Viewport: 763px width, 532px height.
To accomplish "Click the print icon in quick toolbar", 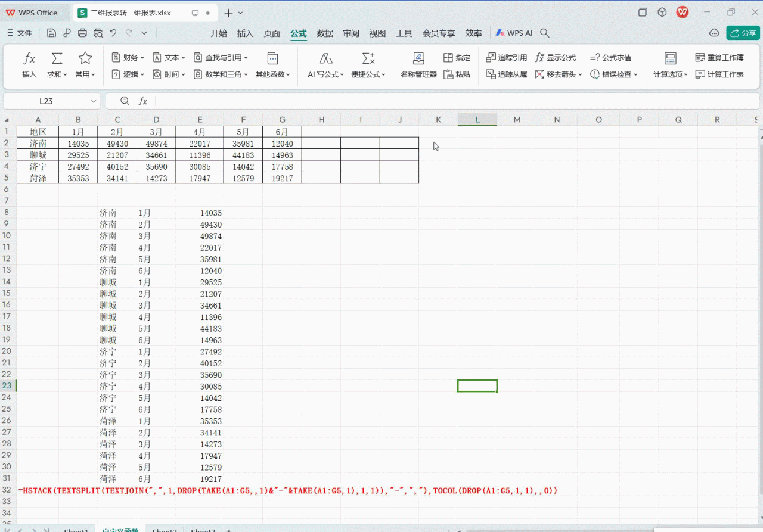I will (82, 33).
